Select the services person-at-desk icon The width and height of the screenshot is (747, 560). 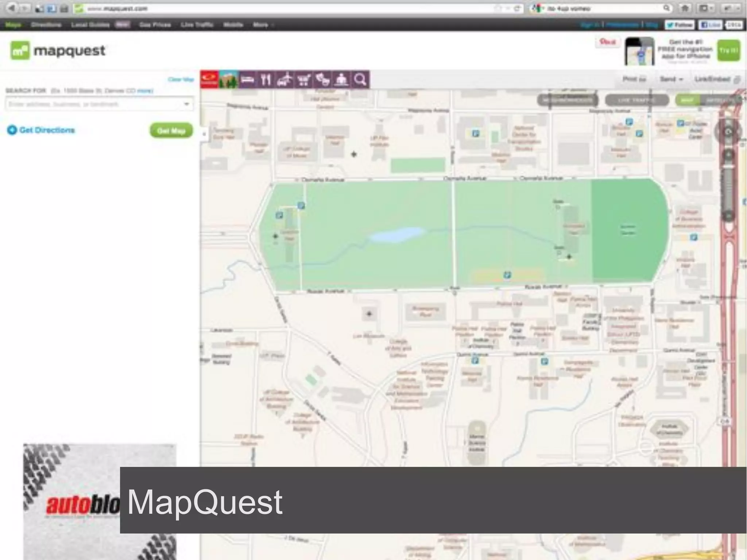pyautogui.click(x=342, y=79)
